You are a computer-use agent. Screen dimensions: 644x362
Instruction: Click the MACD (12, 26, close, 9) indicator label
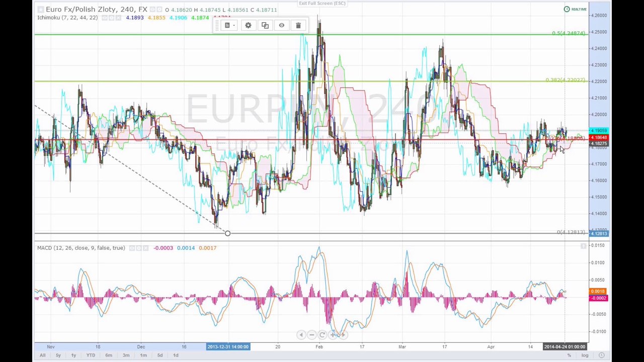pos(81,248)
